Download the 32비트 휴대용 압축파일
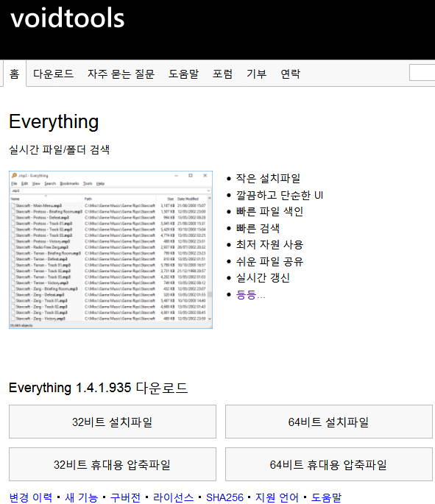Image resolution: width=435 pixels, height=504 pixels. pyautogui.click(x=113, y=464)
